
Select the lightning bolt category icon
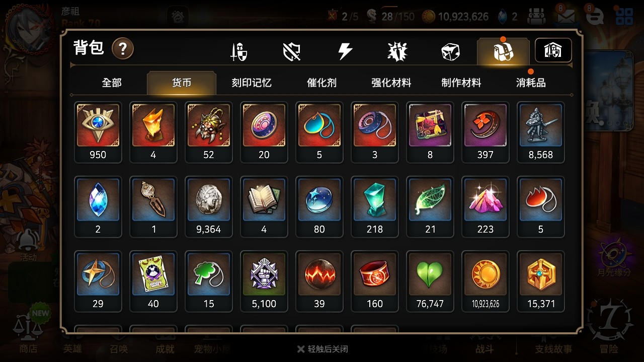345,51
